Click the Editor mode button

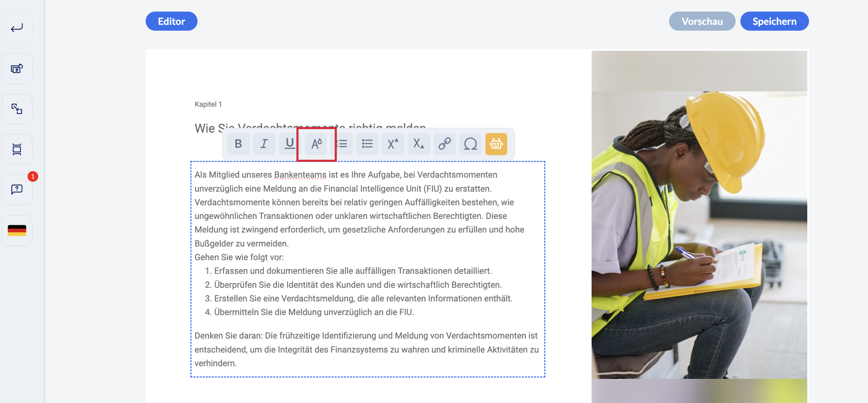tap(171, 21)
